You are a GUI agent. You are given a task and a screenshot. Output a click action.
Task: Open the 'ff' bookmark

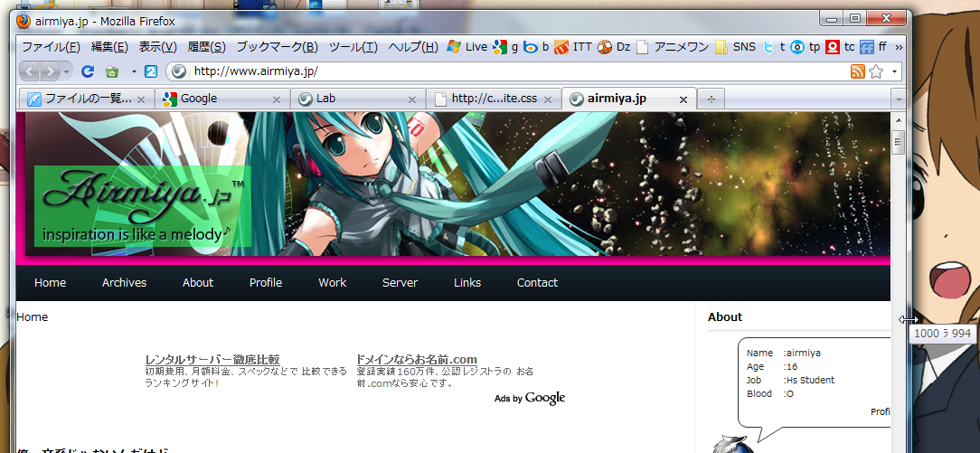click(873, 46)
